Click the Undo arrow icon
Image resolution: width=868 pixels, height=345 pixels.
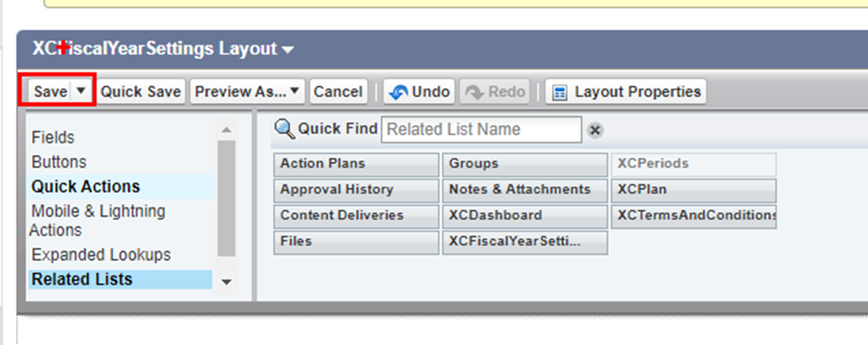[399, 92]
